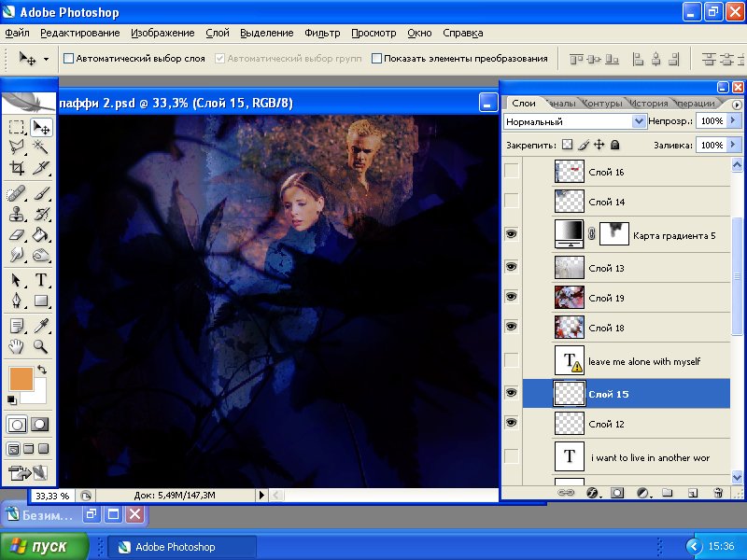The height and width of the screenshot is (560, 747).
Task: Select the Type tool
Action: (41, 280)
